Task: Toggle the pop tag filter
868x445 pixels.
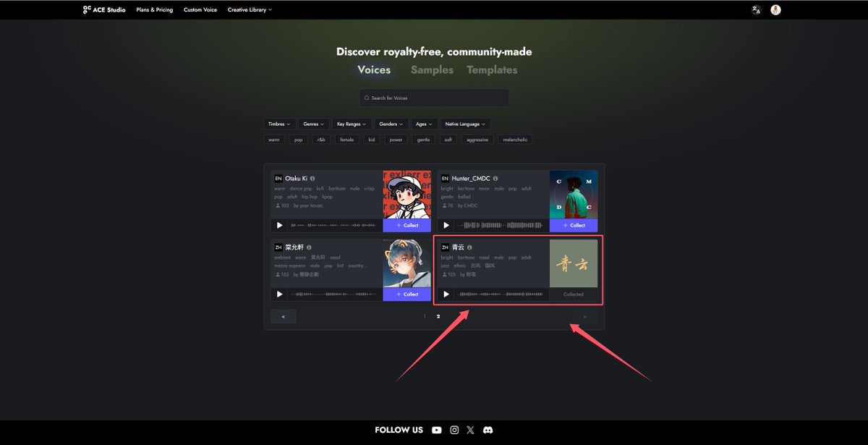Action: [x=298, y=140]
